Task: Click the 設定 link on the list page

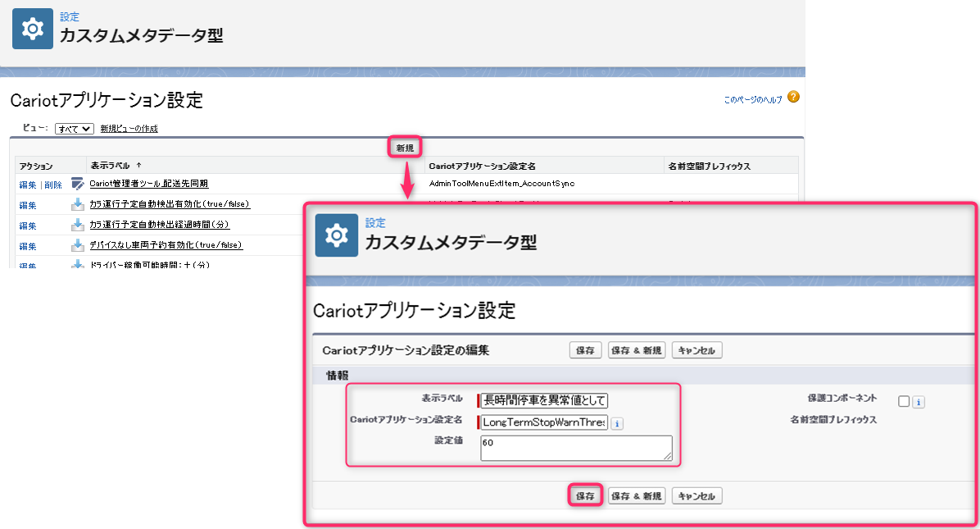Action: pos(70,17)
